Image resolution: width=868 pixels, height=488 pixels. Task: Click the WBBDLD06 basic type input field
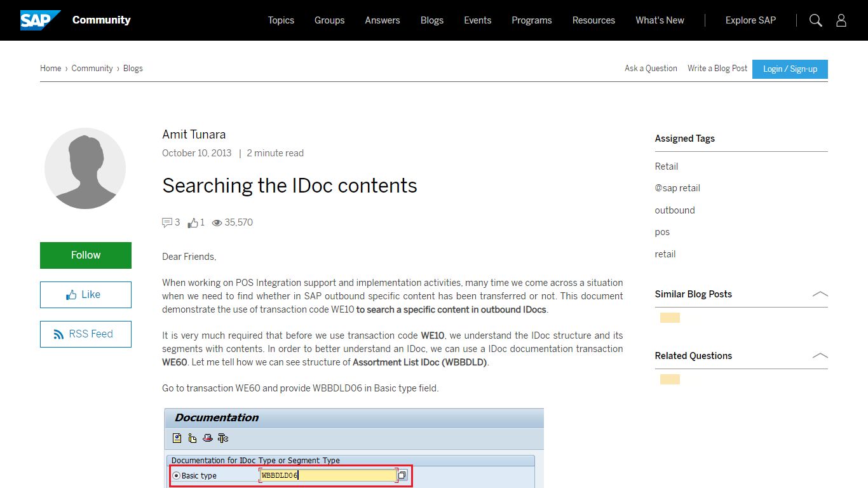(328, 475)
